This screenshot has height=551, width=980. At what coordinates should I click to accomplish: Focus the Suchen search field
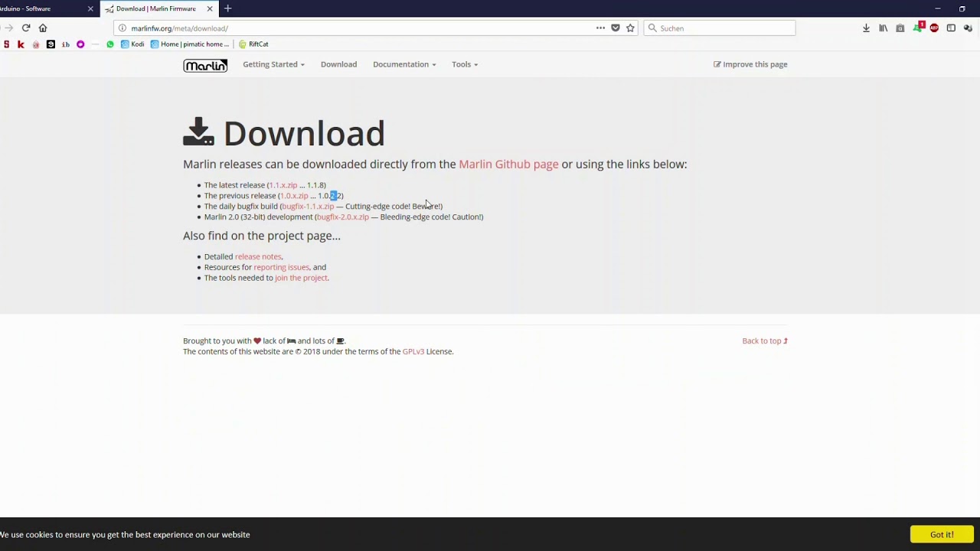point(720,28)
